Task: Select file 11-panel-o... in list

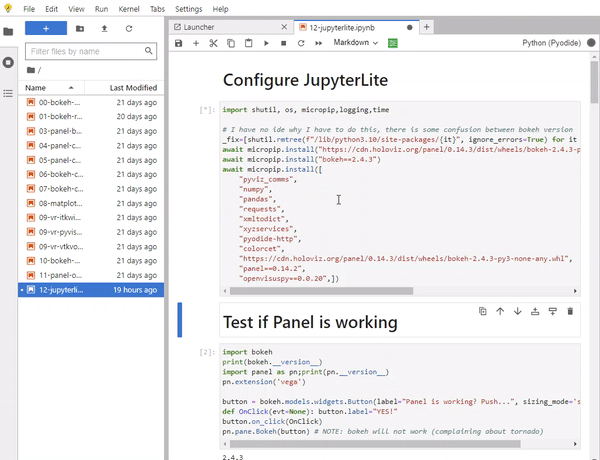Action: click(x=91, y=275)
